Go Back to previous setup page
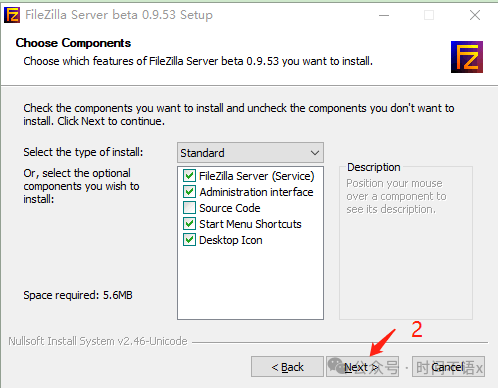The width and height of the screenshot is (498, 388). [x=287, y=367]
